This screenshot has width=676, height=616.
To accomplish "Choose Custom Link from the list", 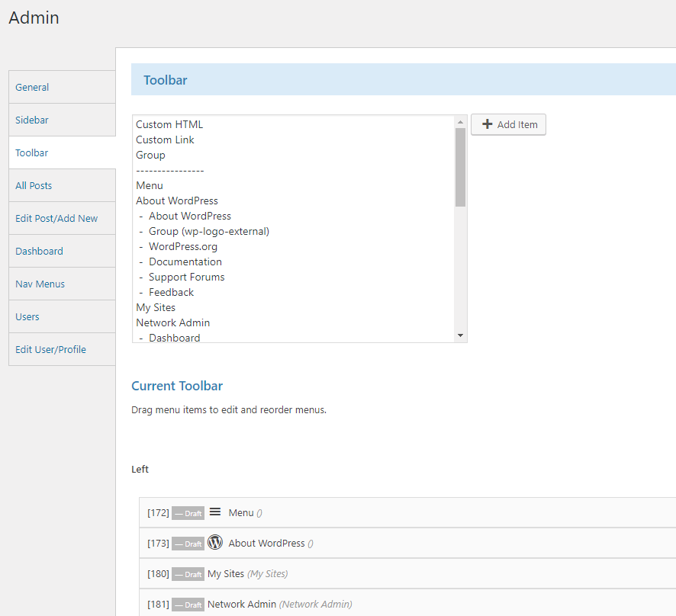I will pos(165,140).
